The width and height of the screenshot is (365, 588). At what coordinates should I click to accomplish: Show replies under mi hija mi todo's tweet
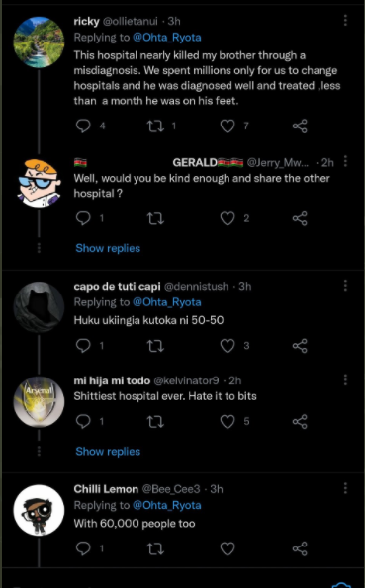(108, 451)
